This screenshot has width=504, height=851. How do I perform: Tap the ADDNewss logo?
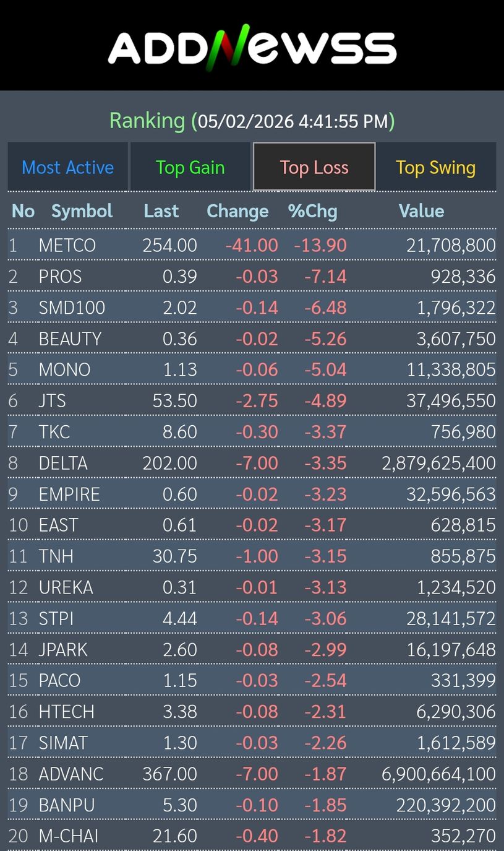[x=252, y=46]
